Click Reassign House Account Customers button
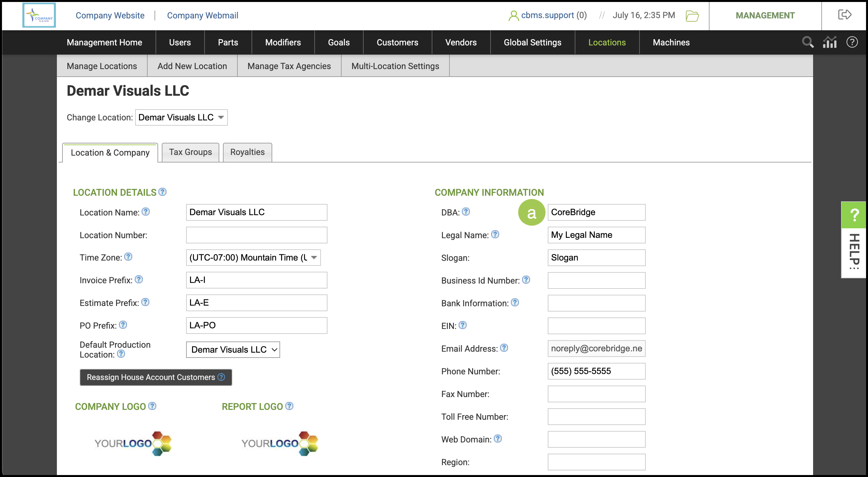This screenshot has width=868, height=477. [x=156, y=377]
